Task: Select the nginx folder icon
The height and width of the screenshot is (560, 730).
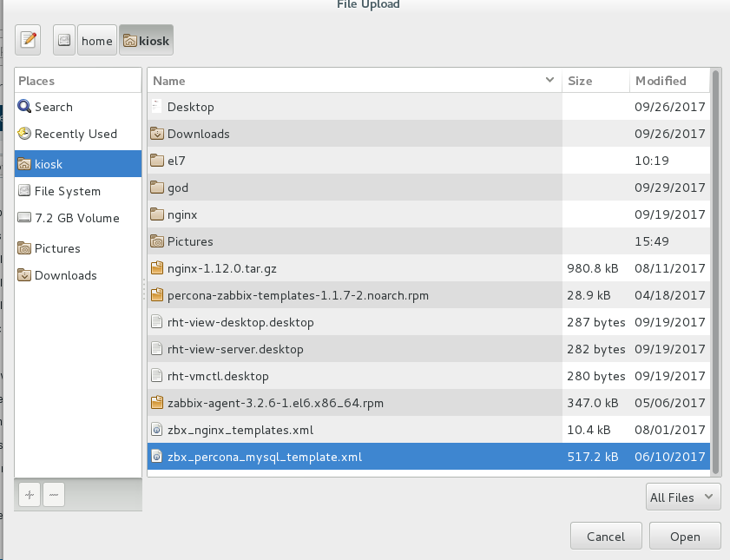Action: tap(157, 214)
